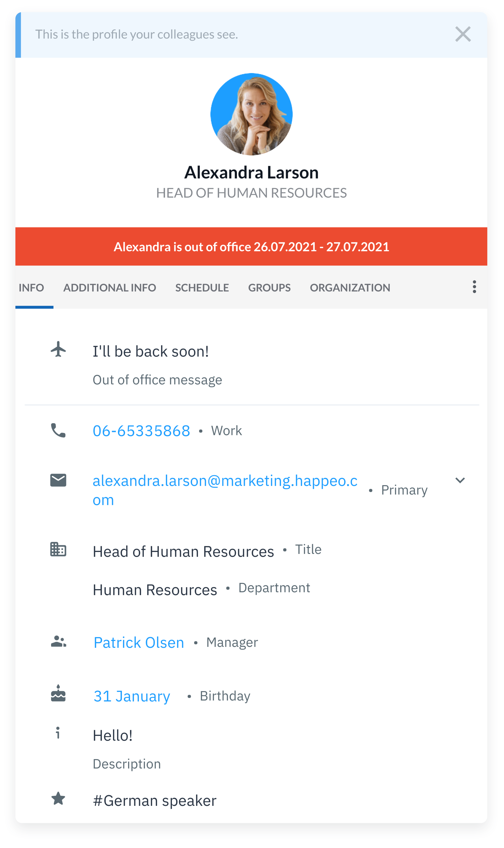
Task: Dismiss the profile notice banner with the X
Action: click(463, 34)
